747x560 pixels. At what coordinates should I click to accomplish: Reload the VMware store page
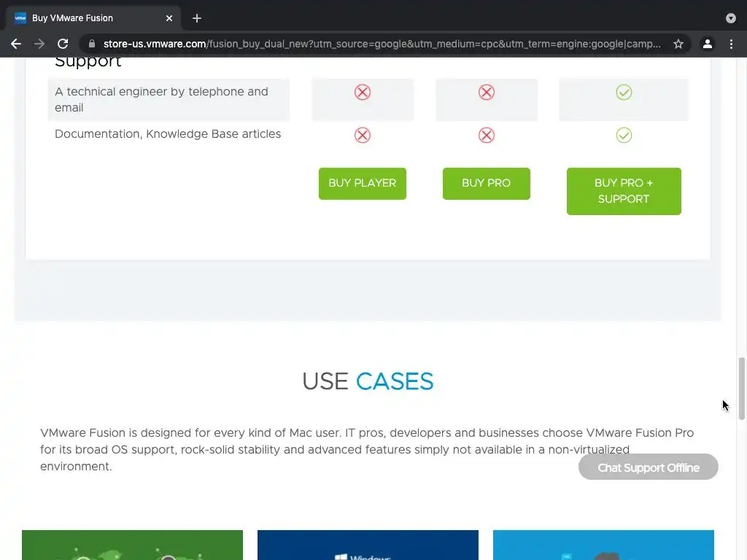click(x=63, y=44)
